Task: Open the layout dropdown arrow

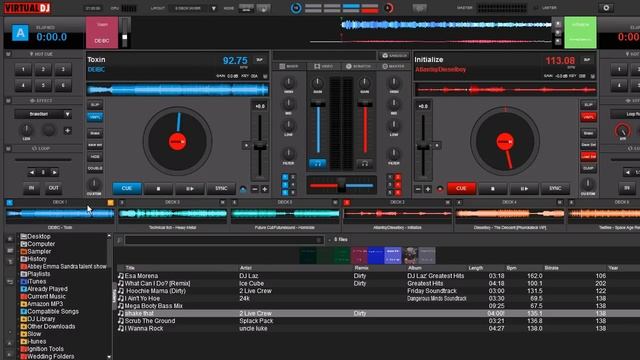Action: tap(213, 8)
